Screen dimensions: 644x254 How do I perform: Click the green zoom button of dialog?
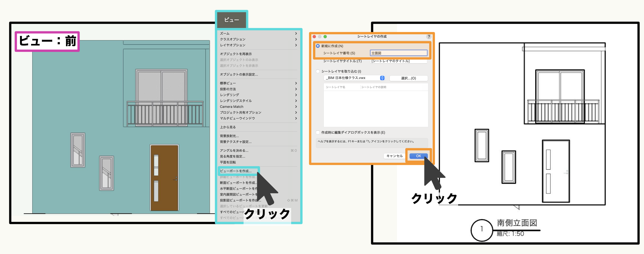tap(325, 37)
